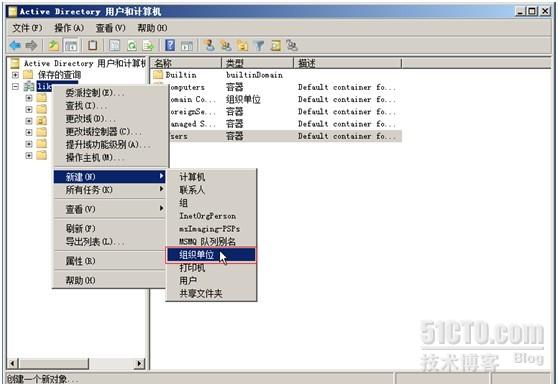The height and width of the screenshot is (386, 558).
Task: Open the 新建(N) submenu arrow
Action: [x=162, y=176]
